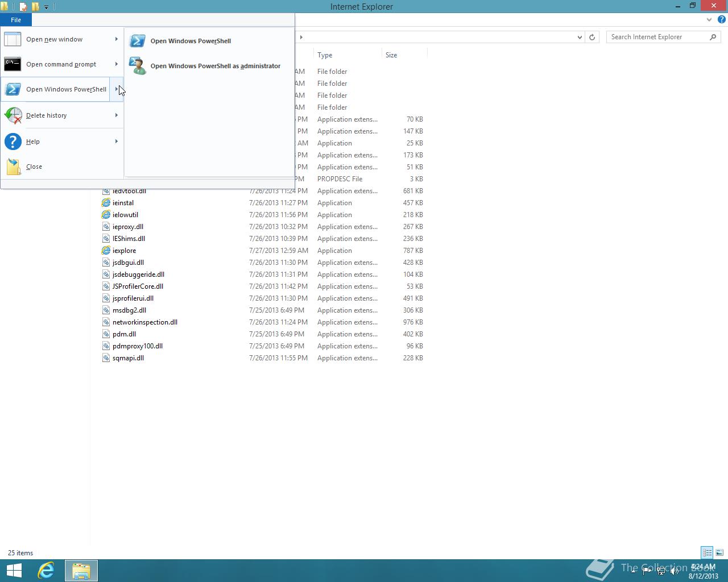The width and height of the screenshot is (728, 582).
Task: Select the JSProfilerCore.dll file
Action: pyautogui.click(x=138, y=286)
